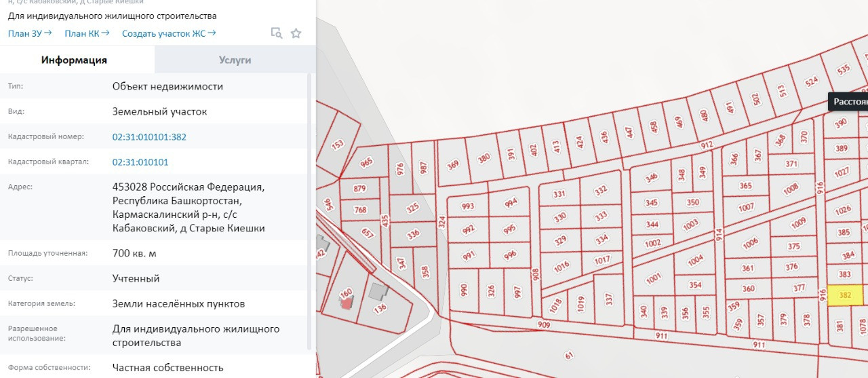Select parcel 1027 on the map
Image resolution: width=868 pixels, height=378 pixels.
[842, 172]
